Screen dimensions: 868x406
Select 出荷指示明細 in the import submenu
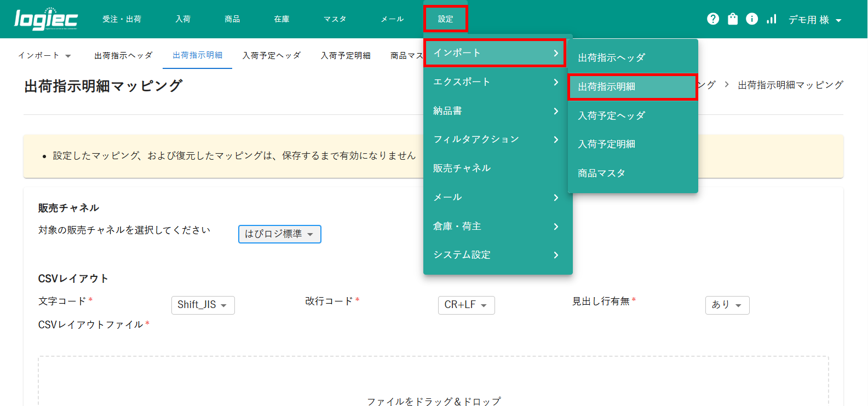point(632,87)
